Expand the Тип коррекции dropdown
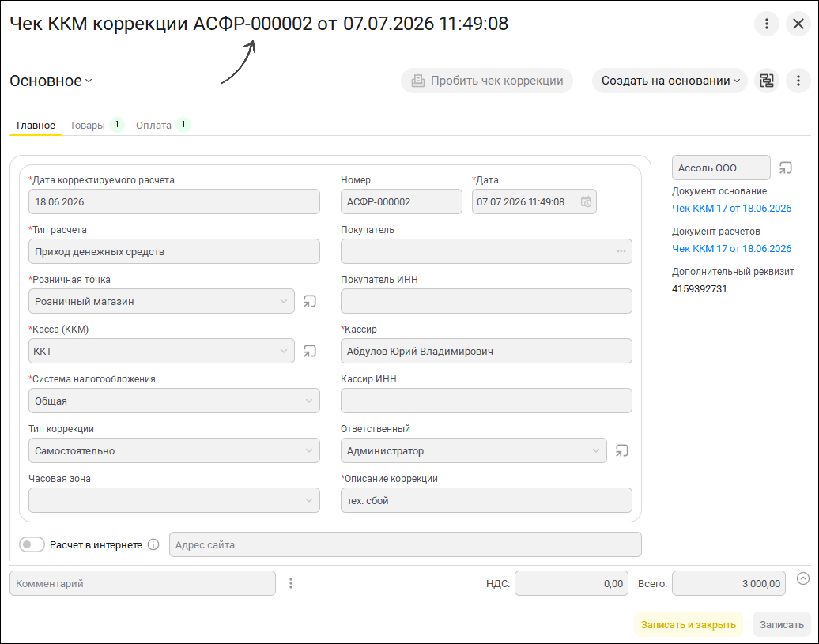This screenshot has height=644, width=819. tap(308, 450)
